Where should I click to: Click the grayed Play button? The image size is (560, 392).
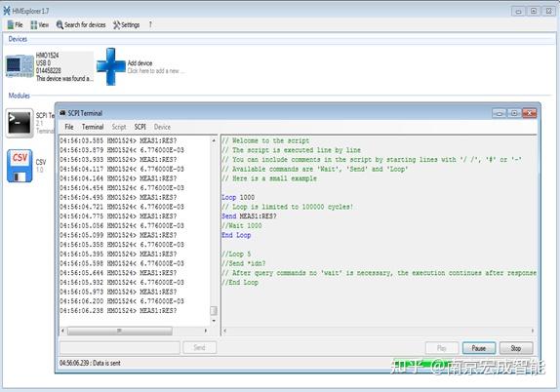click(x=442, y=348)
